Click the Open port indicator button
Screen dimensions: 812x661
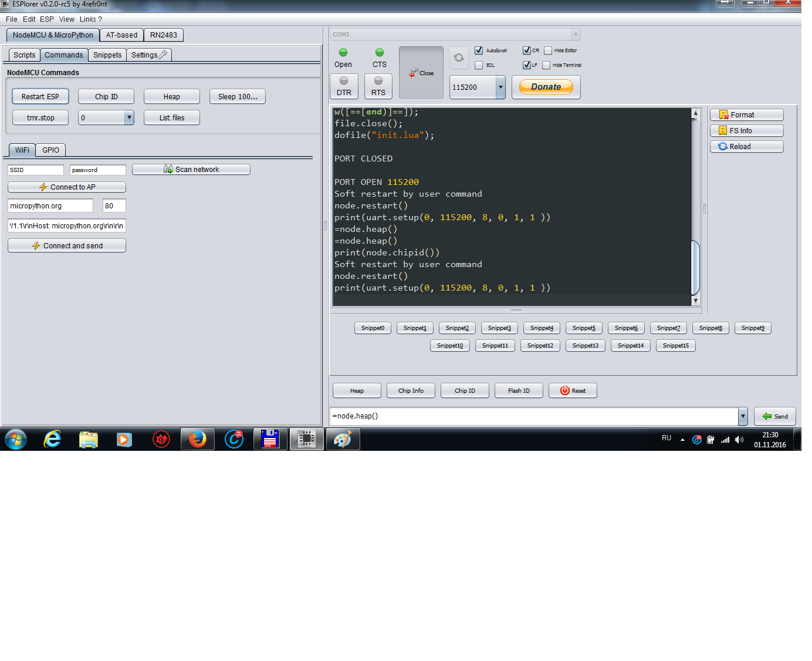(343, 58)
